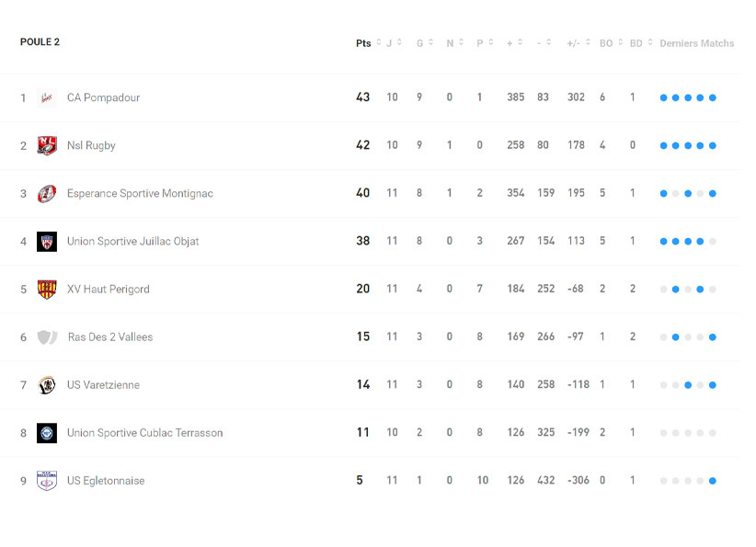Open Esperance Sportive Montignac logo

click(47, 193)
